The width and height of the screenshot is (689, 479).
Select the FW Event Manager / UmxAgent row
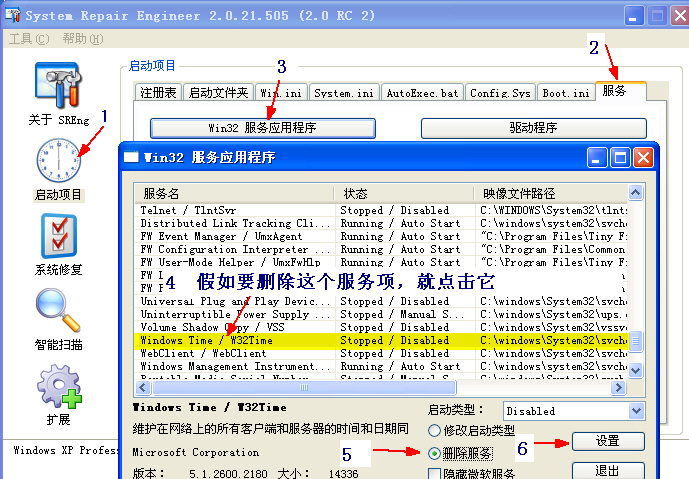pos(381,236)
